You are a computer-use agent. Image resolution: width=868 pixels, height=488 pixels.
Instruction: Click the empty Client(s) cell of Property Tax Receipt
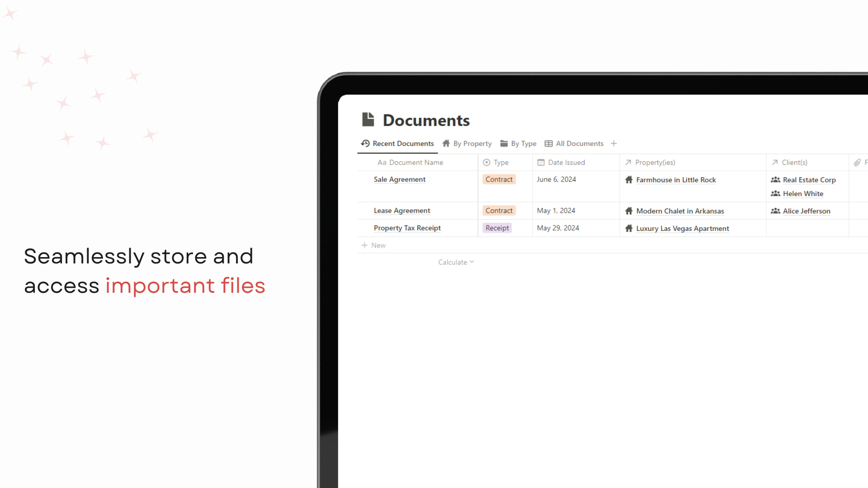pos(807,228)
